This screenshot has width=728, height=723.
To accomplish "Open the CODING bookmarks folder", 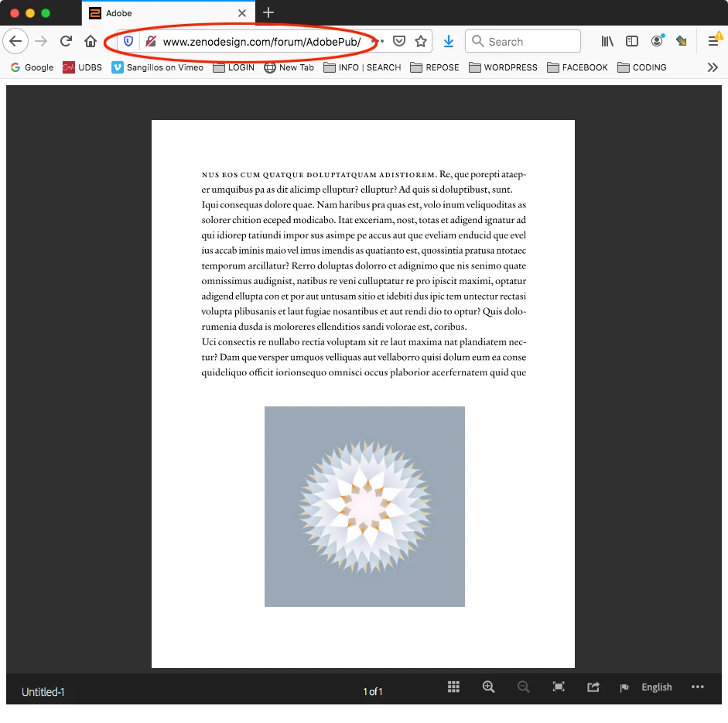I will point(641,67).
